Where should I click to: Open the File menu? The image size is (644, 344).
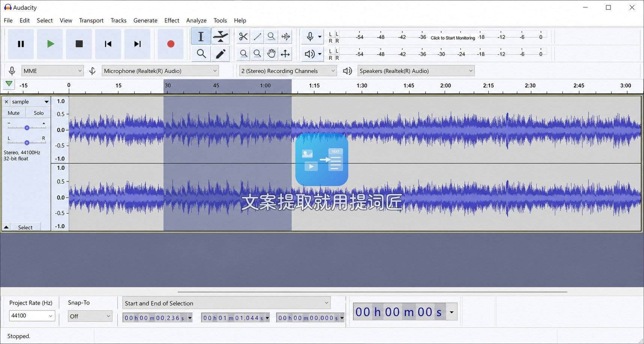[x=8, y=20]
